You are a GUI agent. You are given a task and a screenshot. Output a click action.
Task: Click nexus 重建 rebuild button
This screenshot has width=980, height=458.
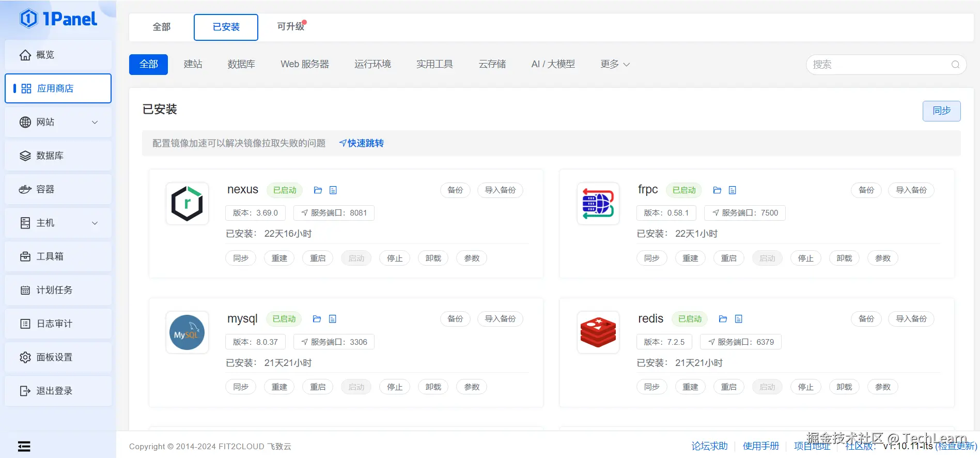click(279, 258)
